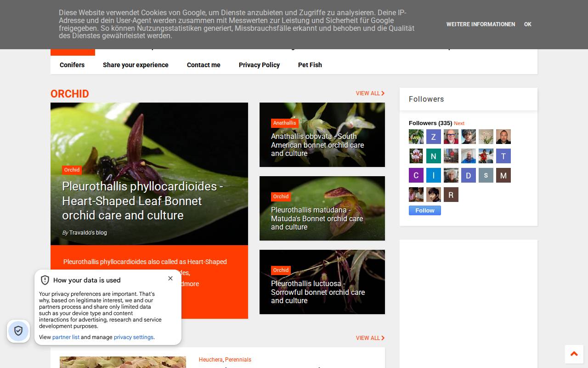The image size is (588, 368).
Task: Click the Perennials category link
Action: pos(238,360)
